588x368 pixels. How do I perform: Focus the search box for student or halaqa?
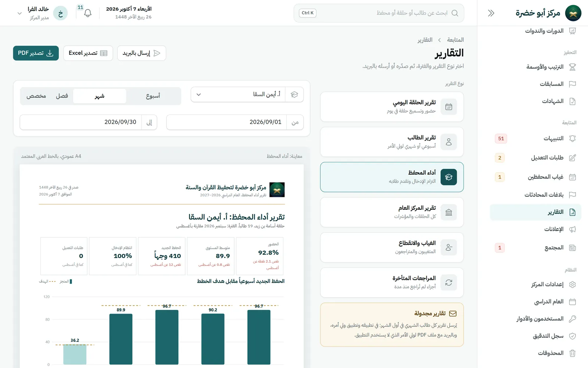coord(379,13)
